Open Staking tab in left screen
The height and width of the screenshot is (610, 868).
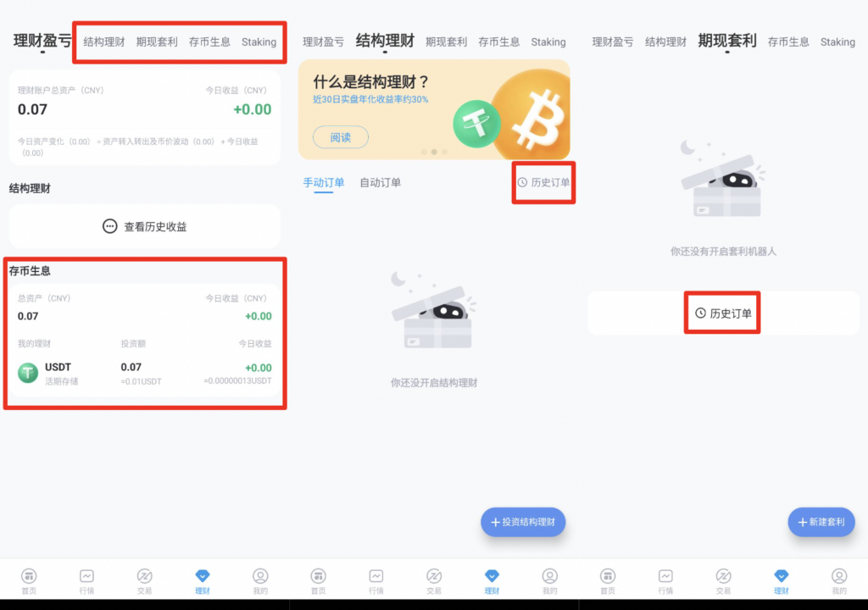click(259, 42)
